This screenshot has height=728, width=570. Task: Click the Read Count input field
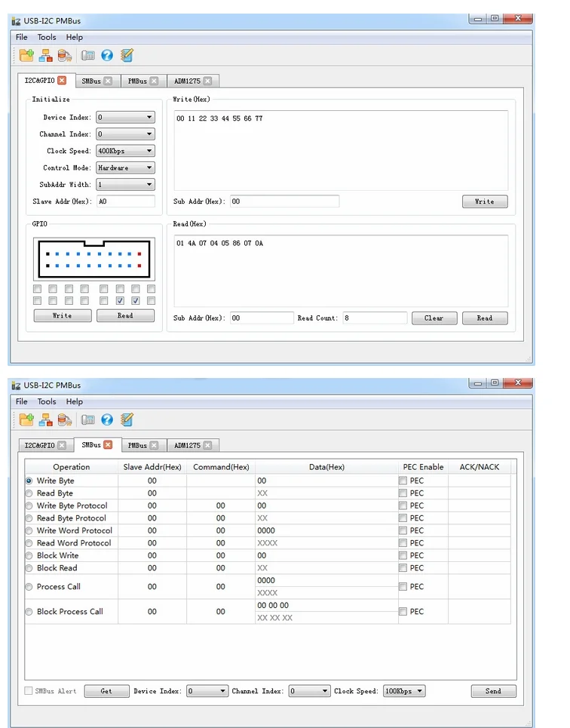tap(375, 318)
